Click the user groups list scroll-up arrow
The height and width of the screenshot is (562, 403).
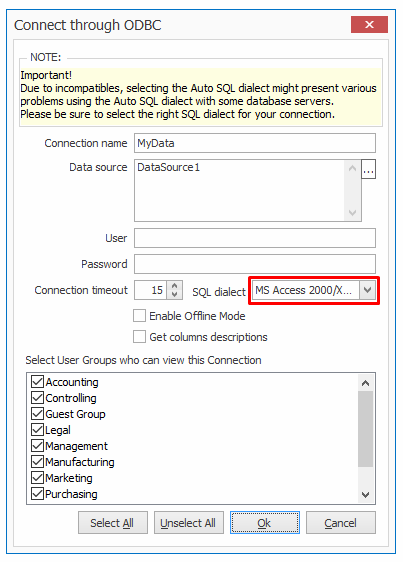[x=365, y=383]
